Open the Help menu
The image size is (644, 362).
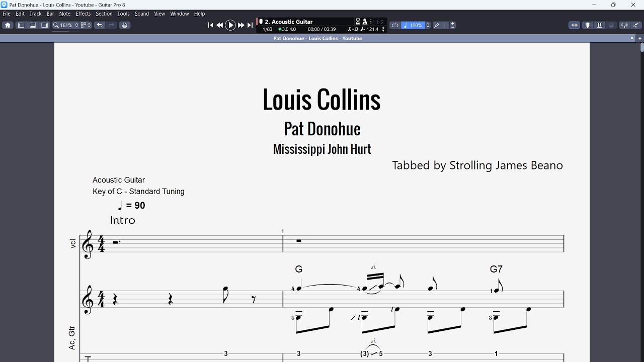[x=200, y=14]
